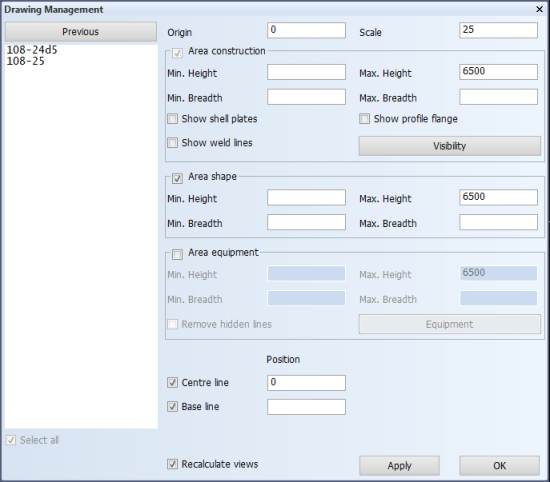Click the Previous button
Image resolution: width=550 pixels, height=482 pixels.
(x=81, y=32)
